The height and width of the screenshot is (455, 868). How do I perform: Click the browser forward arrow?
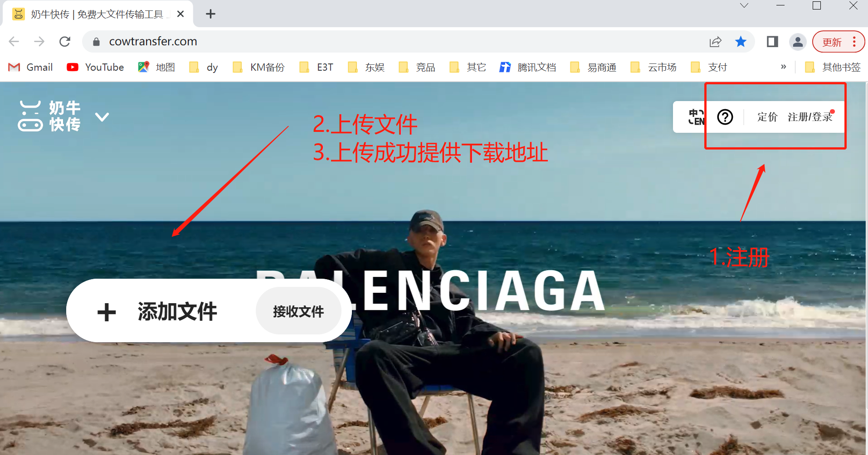39,42
